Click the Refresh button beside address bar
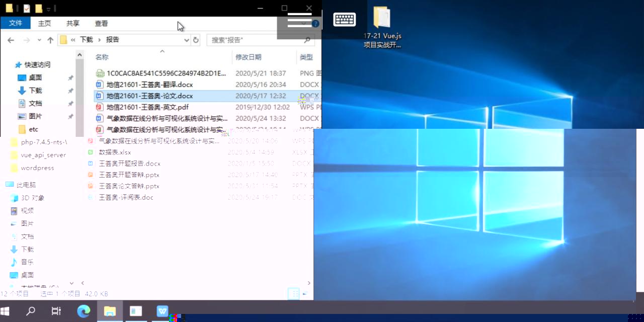Image resolution: width=644 pixels, height=322 pixels. pos(196,40)
